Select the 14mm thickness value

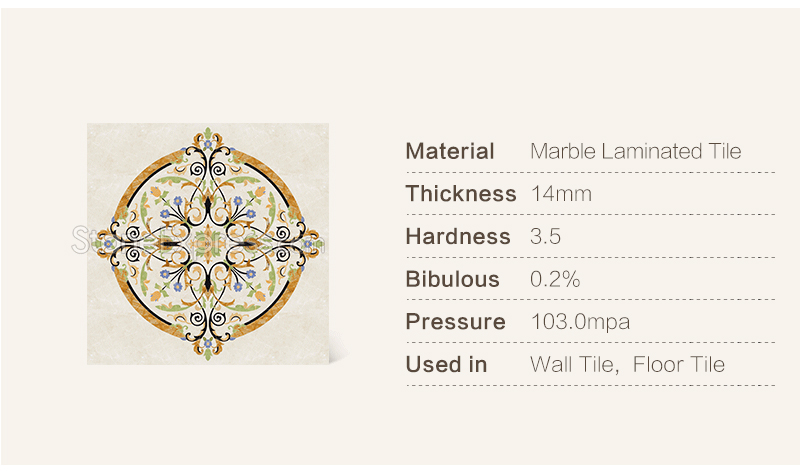(x=561, y=194)
